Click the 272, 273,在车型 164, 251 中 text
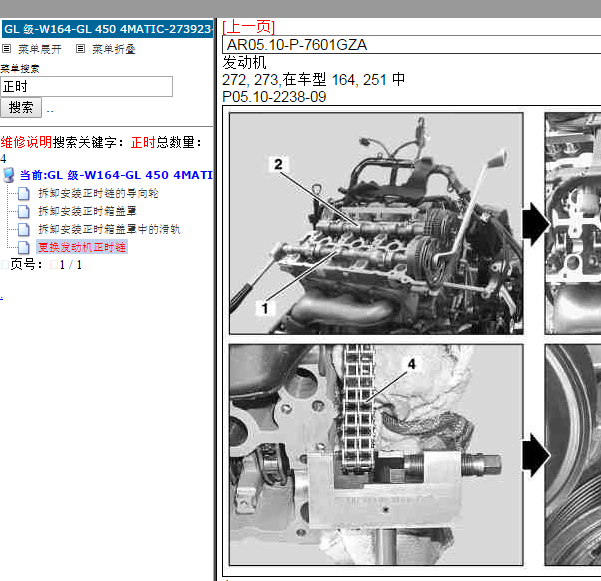The height and width of the screenshot is (581, 601). click(x=314, y=80)
